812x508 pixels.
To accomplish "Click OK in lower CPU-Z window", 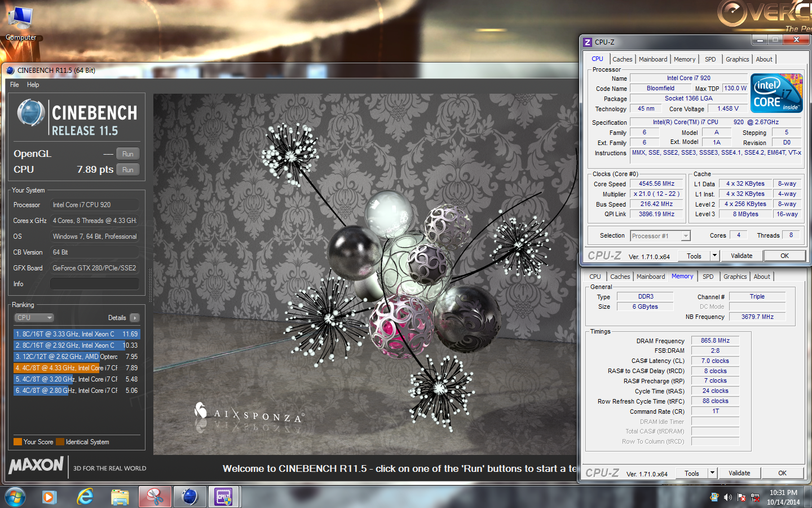I will pos(782,473).
